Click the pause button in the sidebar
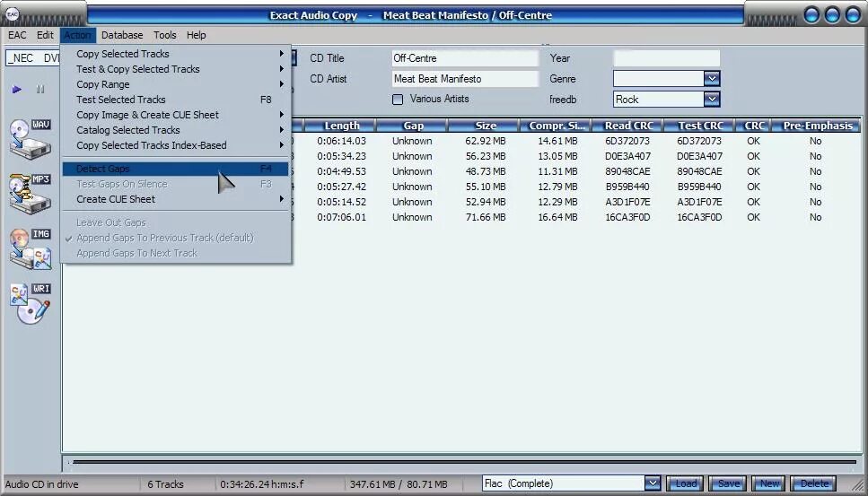Viewport: 868px width, 496px height. click(x=40, y=89)
